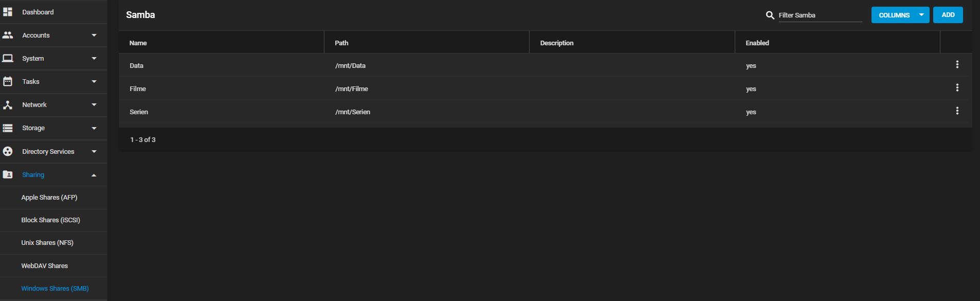
Task: Click the Enabled 'yes' in Serien row
Action: (751, 112)
